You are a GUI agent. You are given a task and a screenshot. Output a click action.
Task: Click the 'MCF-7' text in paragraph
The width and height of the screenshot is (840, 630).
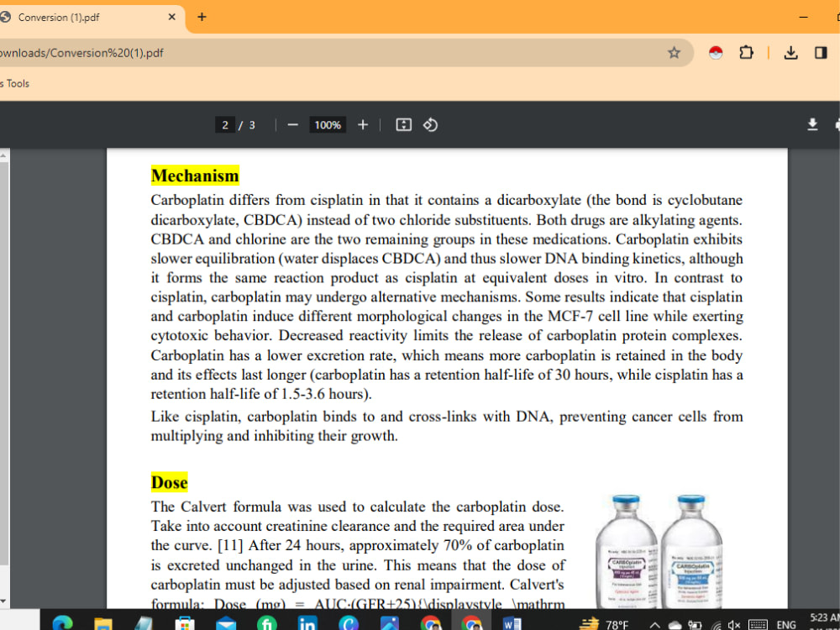570,316
